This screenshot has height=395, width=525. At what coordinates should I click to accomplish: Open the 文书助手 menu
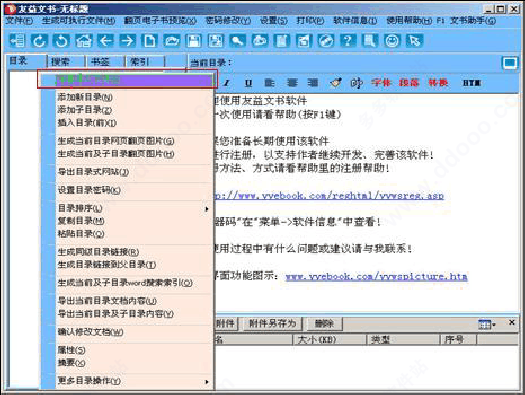pyautogui.click(x=472, y=21)
